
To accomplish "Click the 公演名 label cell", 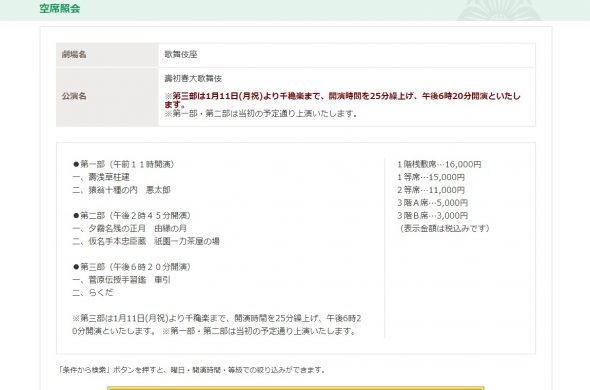I will point(107,97).
